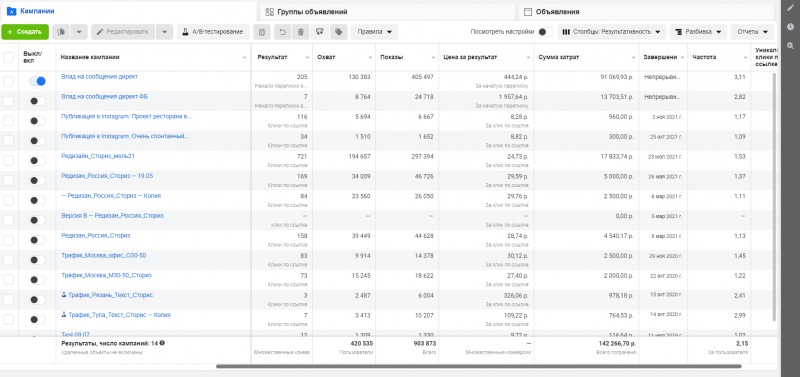Toggle the 'Посмотреть настройки' switch
Image resolution: width=800 pixels, height=377 pixels.
click(x=545, y=32)
